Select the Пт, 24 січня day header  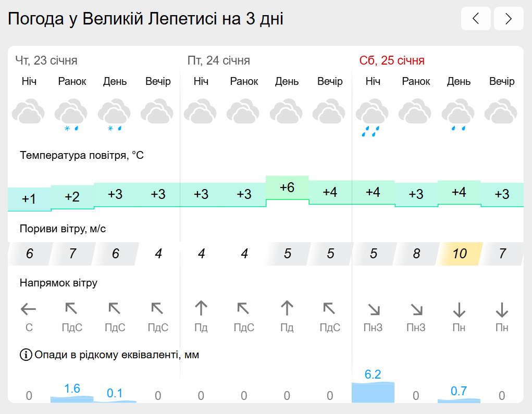[218, 60]
